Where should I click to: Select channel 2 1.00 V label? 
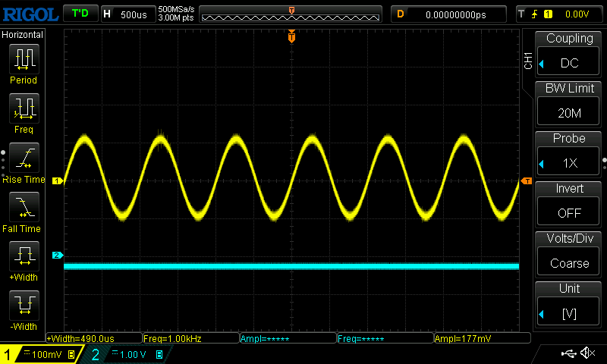[133, 354]
